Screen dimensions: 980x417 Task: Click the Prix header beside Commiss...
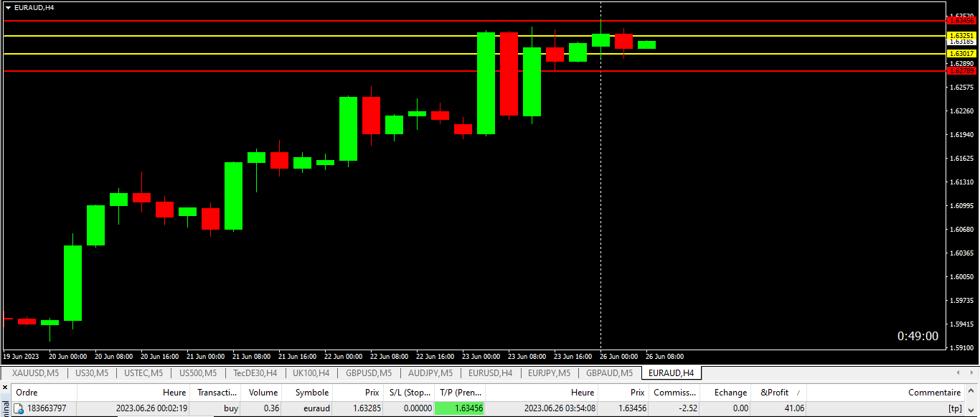(x=623, y=393)
